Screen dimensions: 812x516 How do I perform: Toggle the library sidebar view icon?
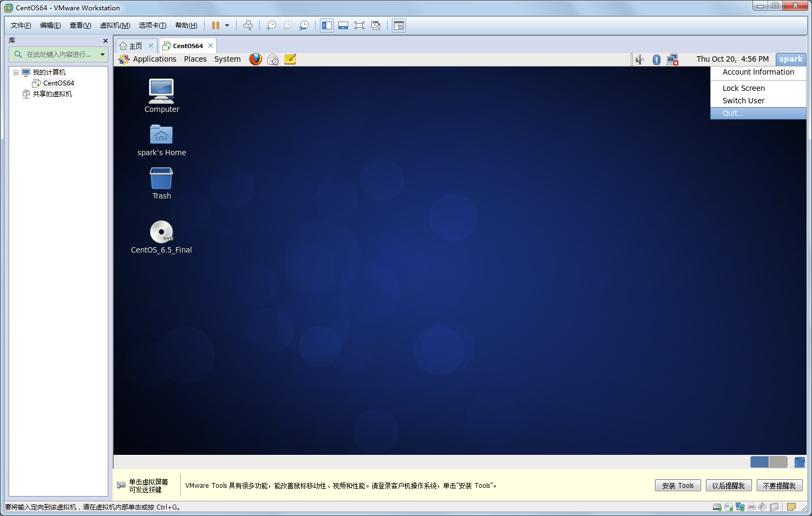coord(327,25)
